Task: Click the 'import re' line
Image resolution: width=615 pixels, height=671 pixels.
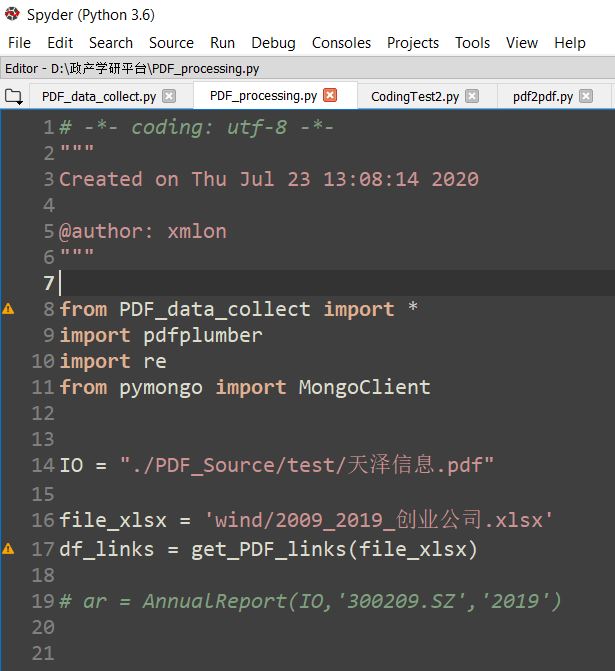Action: (113, 362)
